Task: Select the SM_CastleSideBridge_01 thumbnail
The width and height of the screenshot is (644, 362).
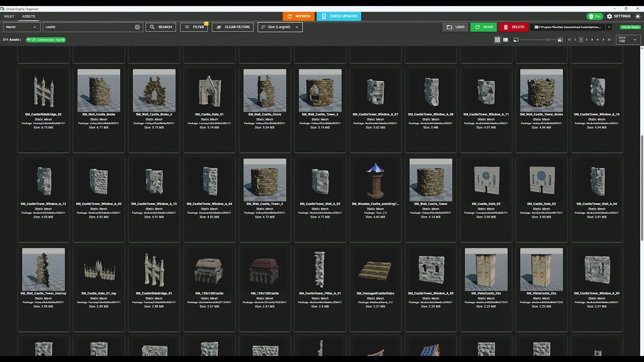Action: click(x=154, y=269)
